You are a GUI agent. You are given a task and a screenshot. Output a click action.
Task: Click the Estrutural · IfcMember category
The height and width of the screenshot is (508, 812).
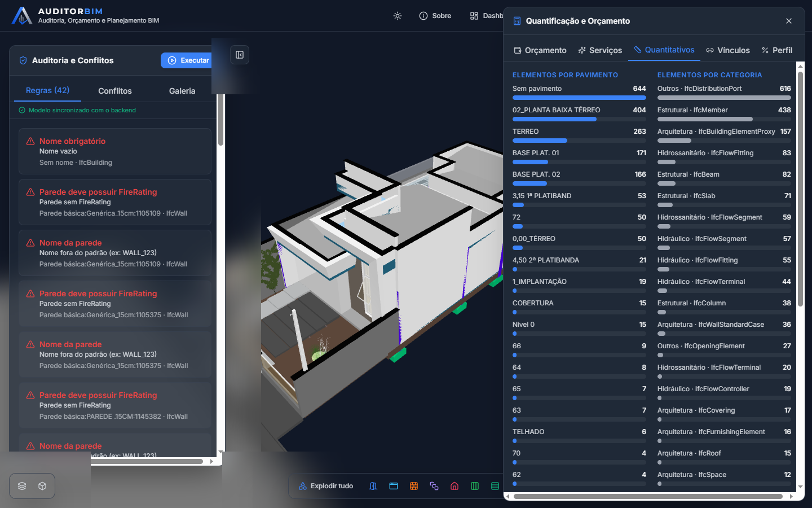point(724,113)
